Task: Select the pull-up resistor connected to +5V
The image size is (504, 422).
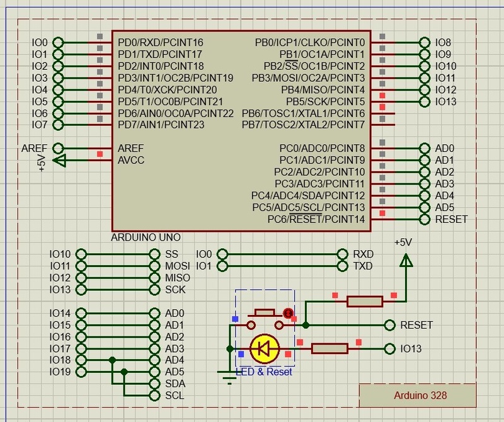Action: pyautogui.click(x=365, y=302)
